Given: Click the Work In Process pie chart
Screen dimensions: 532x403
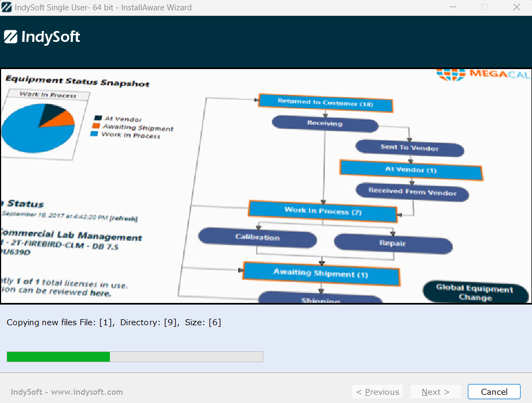Looking at the screenshot, I should tap(38, 128).
